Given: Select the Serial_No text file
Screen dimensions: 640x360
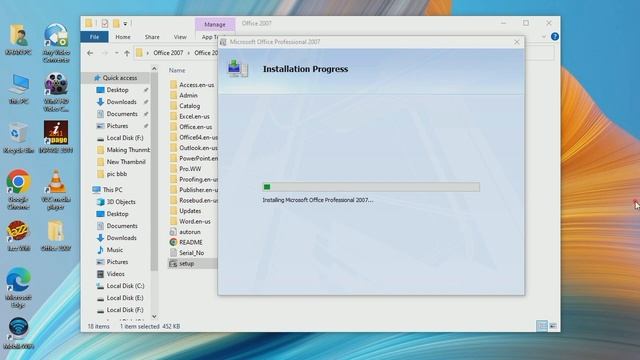Looking at the screenshot, I should pyautogui.click(x=187, y=253).
